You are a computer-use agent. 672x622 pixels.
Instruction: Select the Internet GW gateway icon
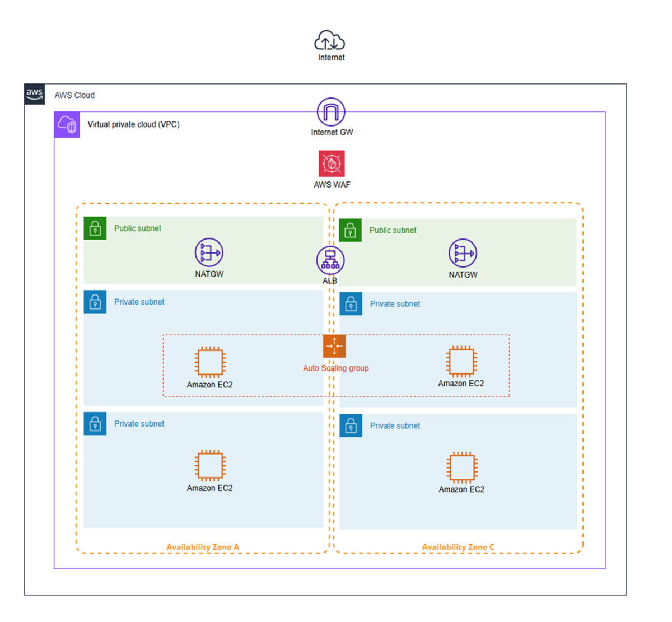(331, 112)
